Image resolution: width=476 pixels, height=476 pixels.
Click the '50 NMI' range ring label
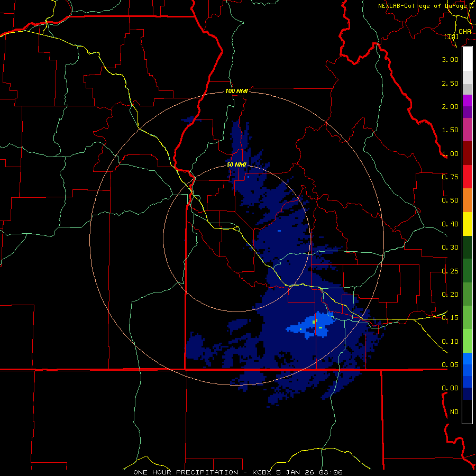[236, 165]
